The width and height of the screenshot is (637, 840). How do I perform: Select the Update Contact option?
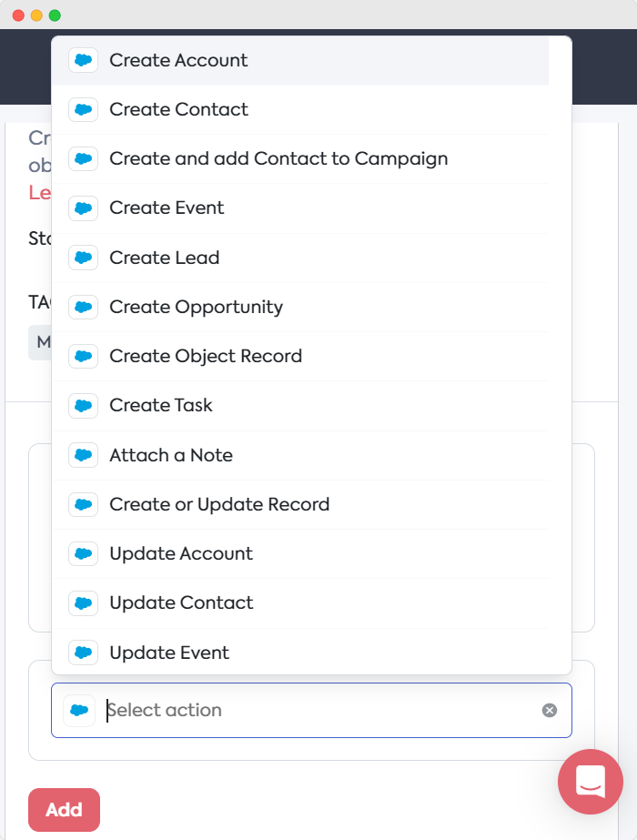click(180, 603)
